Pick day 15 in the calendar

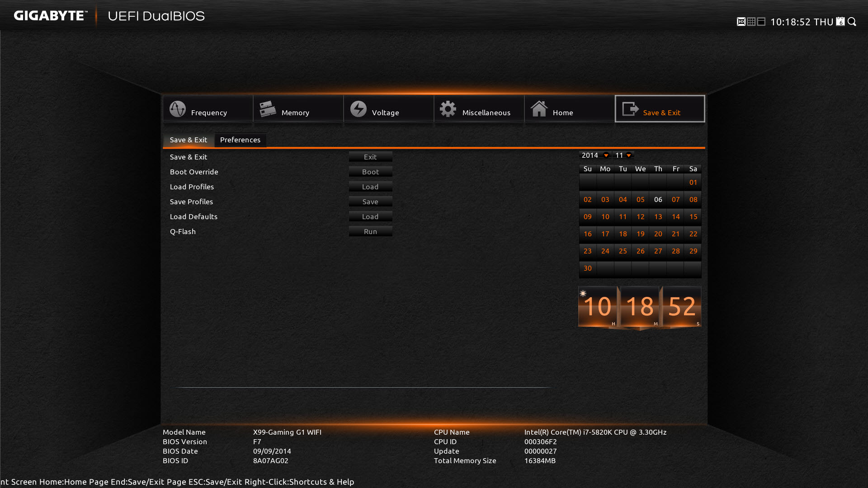[x=693, y=217]
